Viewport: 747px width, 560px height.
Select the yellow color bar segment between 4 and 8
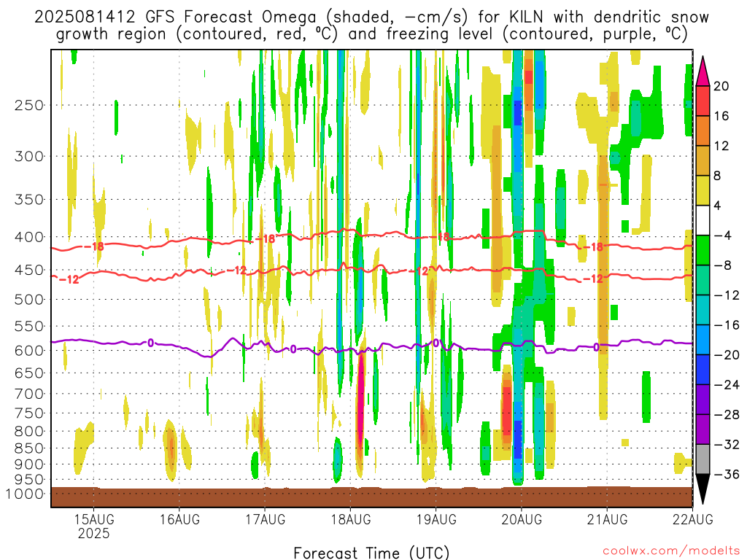[703, 190]
